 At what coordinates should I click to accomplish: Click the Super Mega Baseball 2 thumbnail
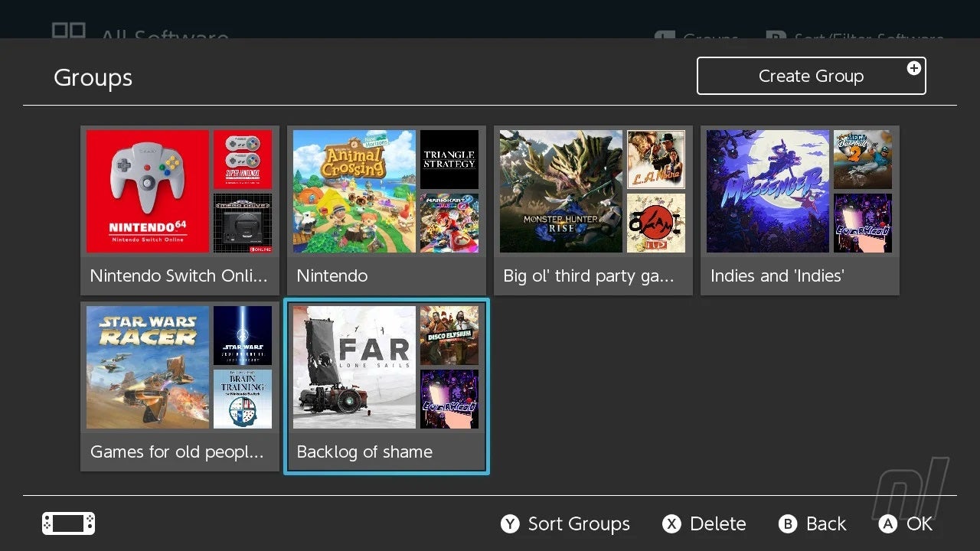tap(863, 159)
